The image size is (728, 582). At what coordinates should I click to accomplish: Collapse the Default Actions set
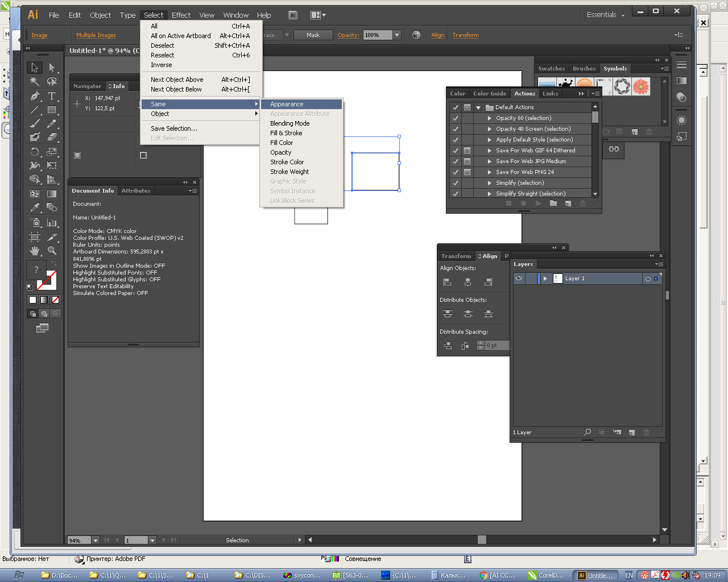point(478,107)
